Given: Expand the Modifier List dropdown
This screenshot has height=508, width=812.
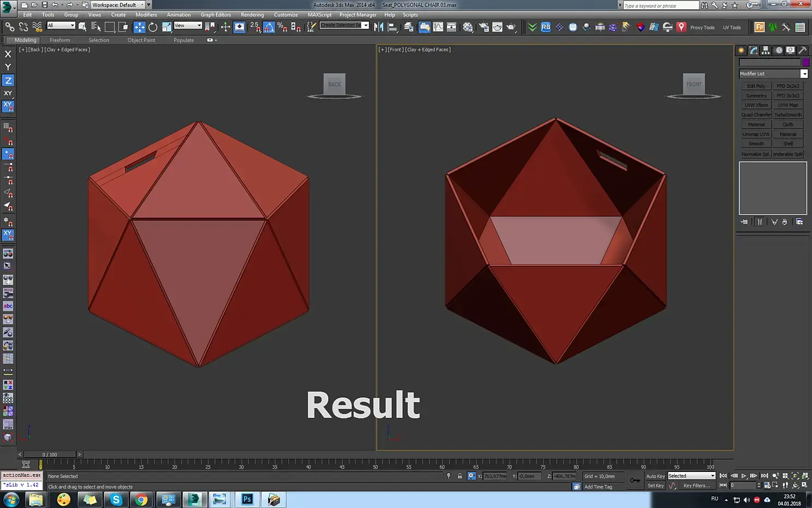Looking at the screenshot, I should (x=773, y=74).
